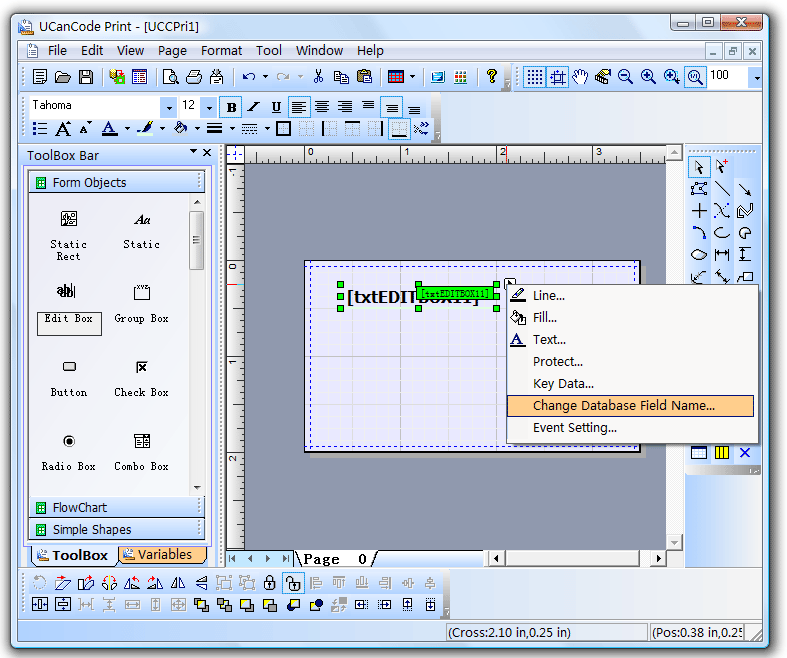Select the Combo Box form object
Viewport: 787px width, 658px height.
[x=142, y=453]
